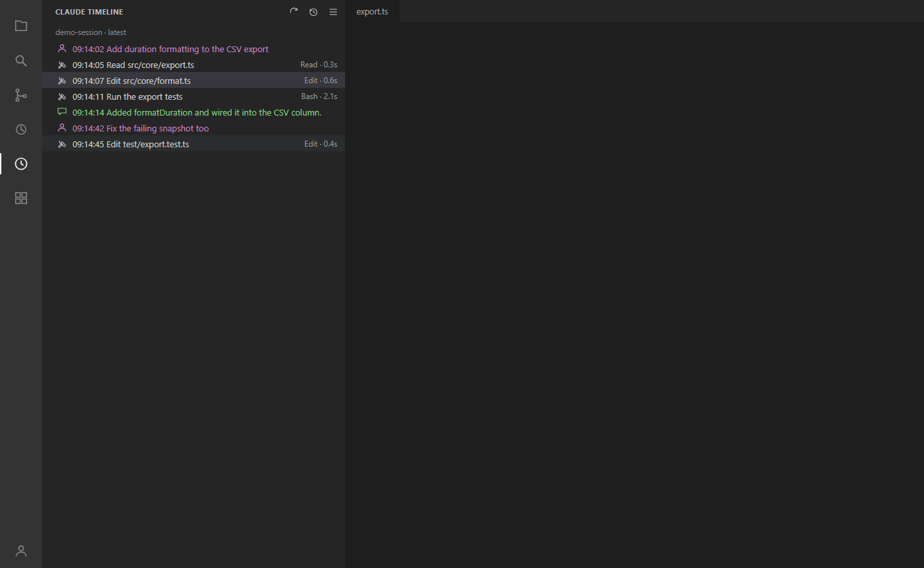Select the 'Edit test/export.test.ts' timeline entry
This screenshot has height=568, width=924.
[193, 144]
